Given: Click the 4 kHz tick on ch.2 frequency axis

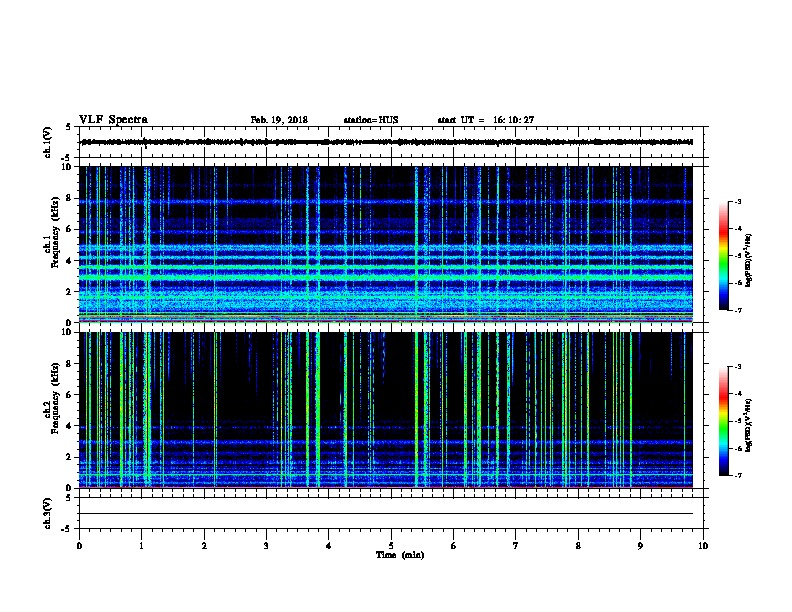Looking at the screenshot, I should click(x=69, y=426).
